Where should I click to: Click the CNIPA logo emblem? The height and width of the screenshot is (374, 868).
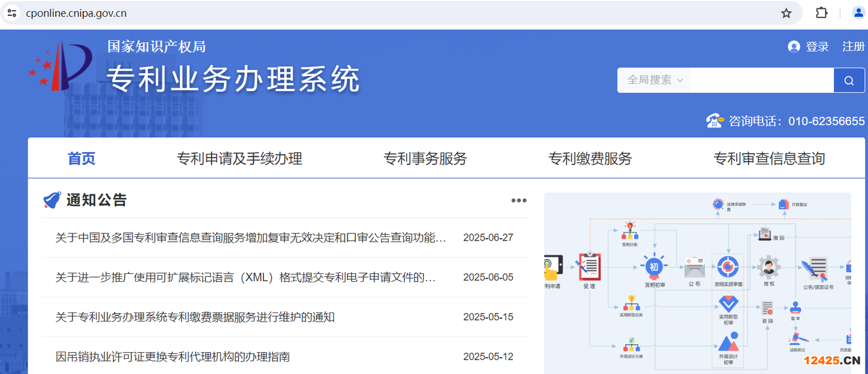pos(60,66)
